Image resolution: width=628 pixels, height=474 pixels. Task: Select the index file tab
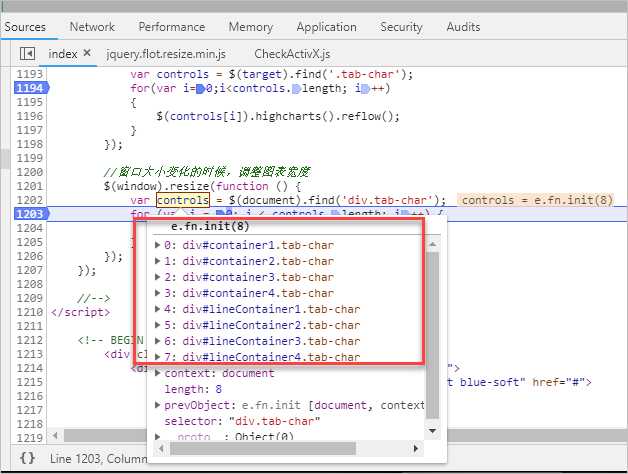point(63,54)
